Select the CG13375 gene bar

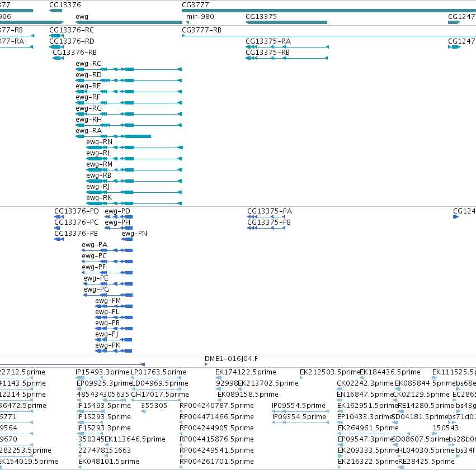(286, 22)
